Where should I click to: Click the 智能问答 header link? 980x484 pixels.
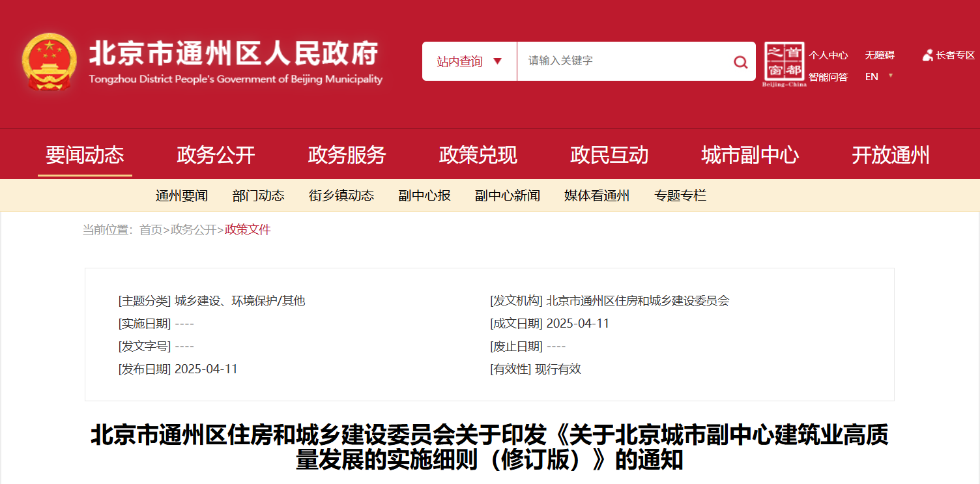(x=828, y=77)
